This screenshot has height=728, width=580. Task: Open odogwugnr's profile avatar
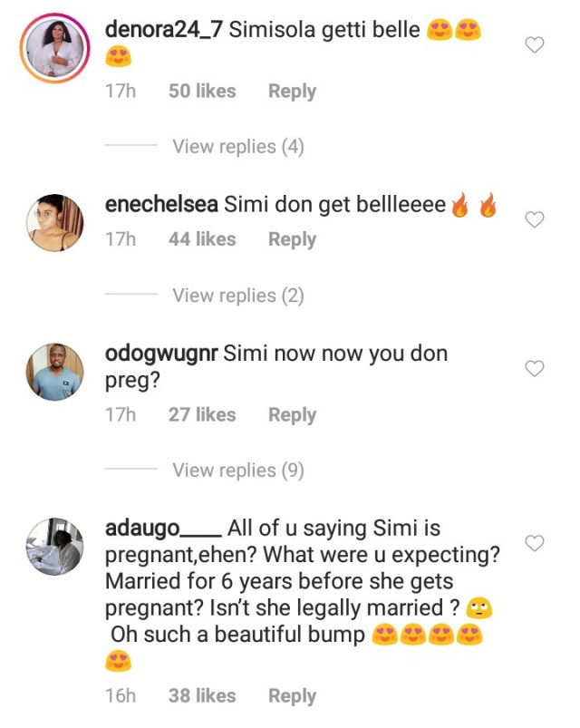(54, 372)
